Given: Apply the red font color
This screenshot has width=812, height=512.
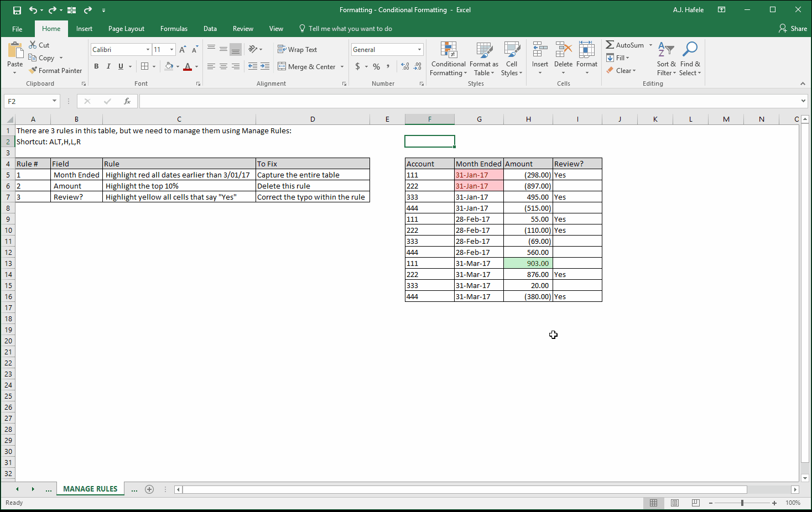Looking at the screenshot, I should click(x=188, y=66).
